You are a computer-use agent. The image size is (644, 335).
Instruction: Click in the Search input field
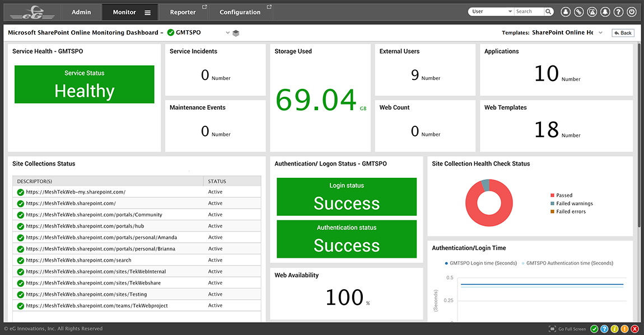[529, 12]
